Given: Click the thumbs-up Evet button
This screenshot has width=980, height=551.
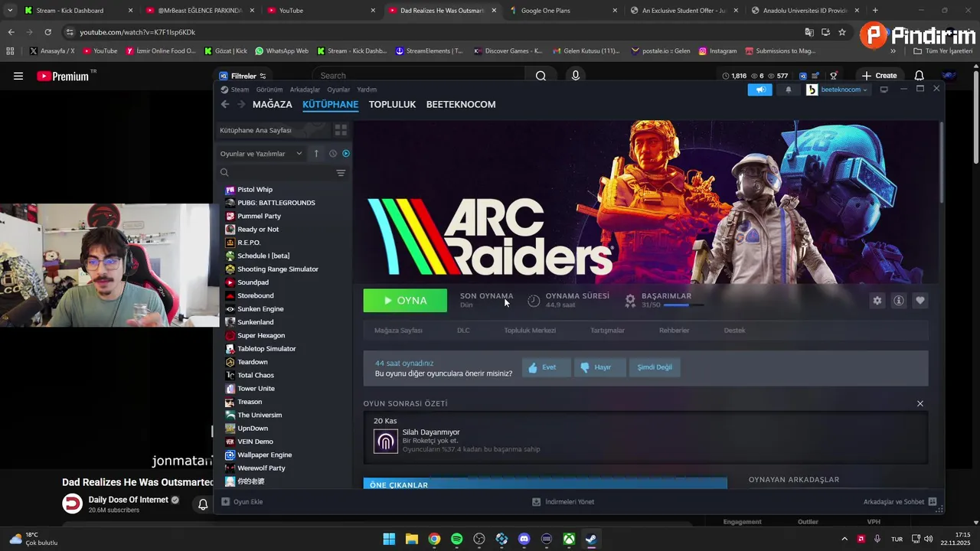Looking at the screenshot, I should click(x=546, y=367).
